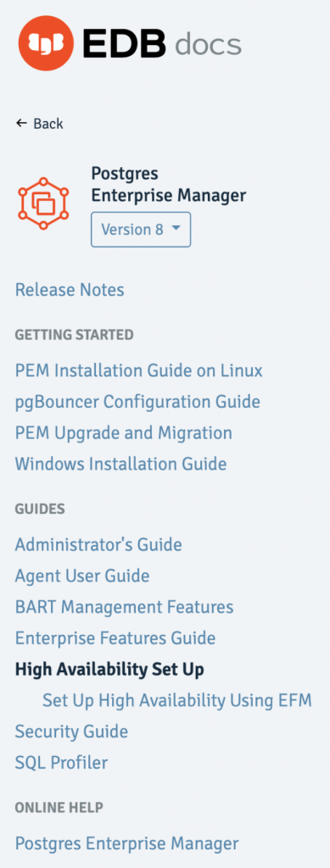Go to pgBouncer Configuration Guide
The width and height of the screenshot is (330, 868).
point(137,401)
